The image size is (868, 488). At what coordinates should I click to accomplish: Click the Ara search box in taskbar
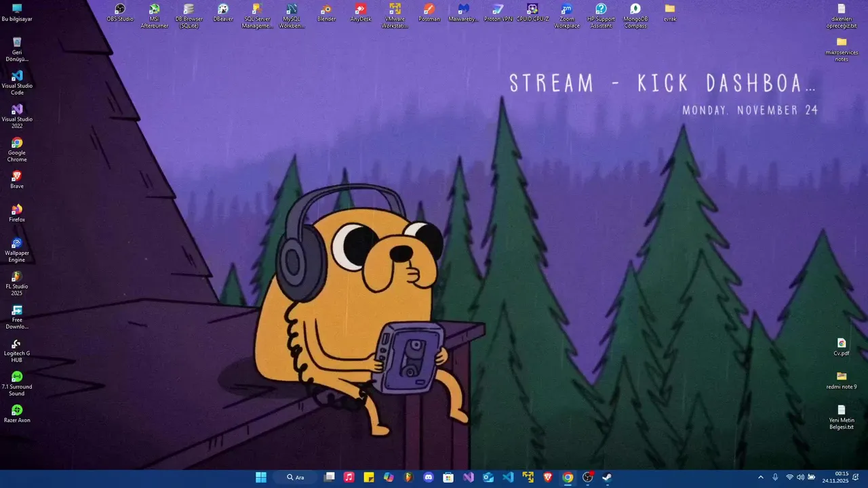(x=296, y=477)
